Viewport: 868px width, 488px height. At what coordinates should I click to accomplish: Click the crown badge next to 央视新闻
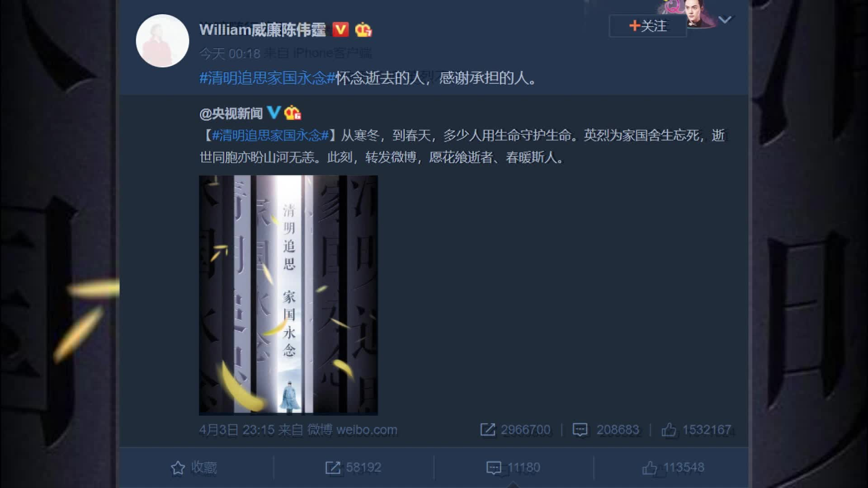click(x=292, y=112)
